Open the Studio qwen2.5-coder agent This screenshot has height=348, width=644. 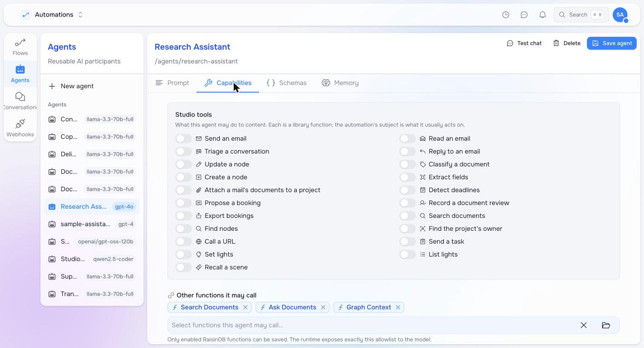click(x=92, y=259)
